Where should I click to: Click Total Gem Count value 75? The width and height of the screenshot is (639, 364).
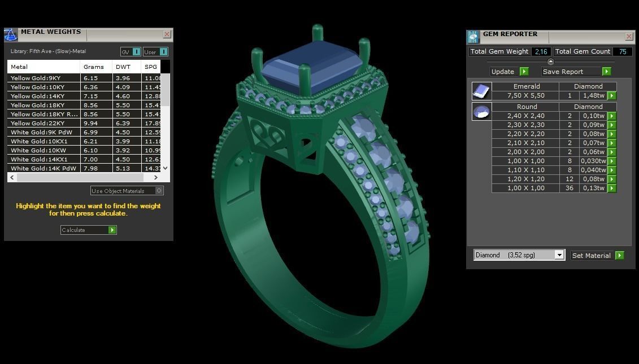coord(622,52)
